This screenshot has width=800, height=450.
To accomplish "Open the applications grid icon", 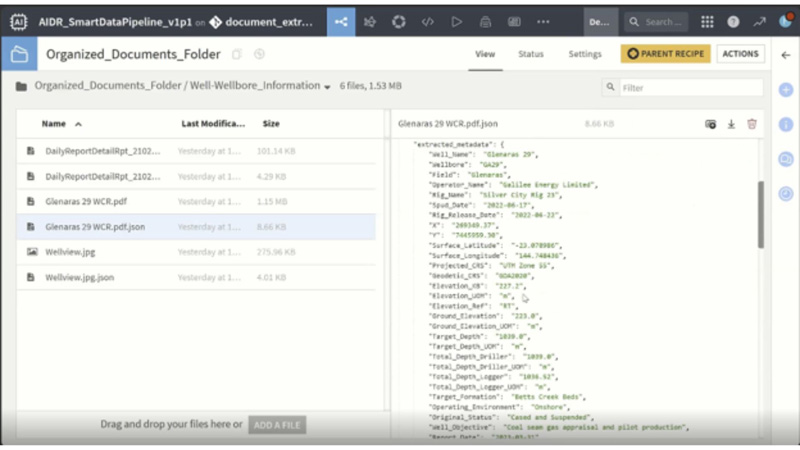I will pos(707,22).
